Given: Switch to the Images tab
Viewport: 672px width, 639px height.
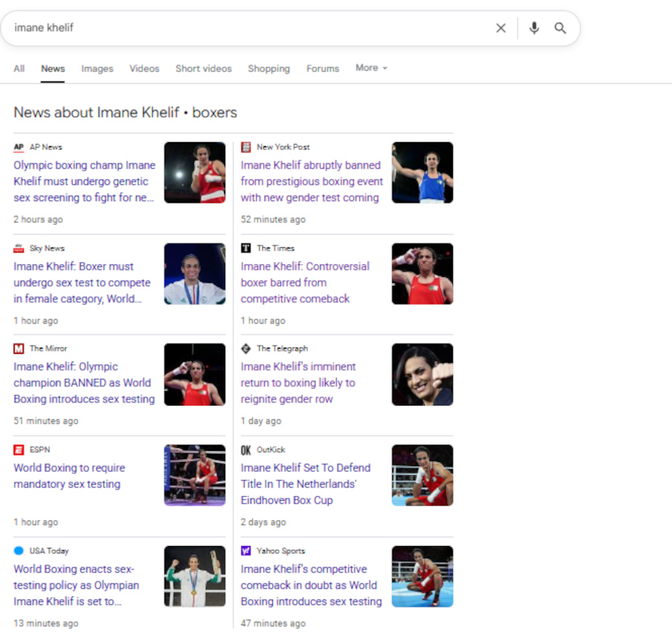Looking at the screenshot, I should pyautogui.click(x=97, y=69).
